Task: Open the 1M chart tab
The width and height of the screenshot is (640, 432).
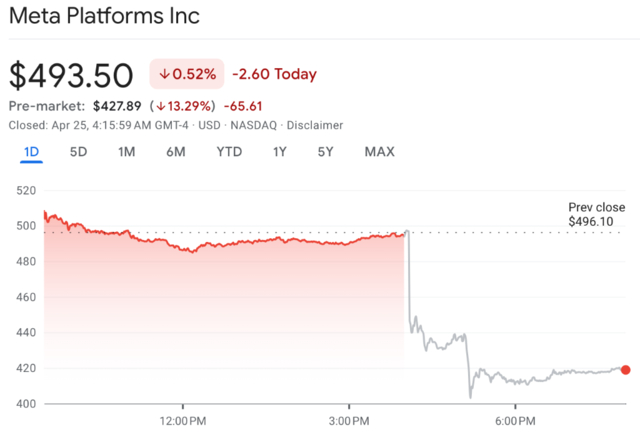Action: [x=127, y=152]
